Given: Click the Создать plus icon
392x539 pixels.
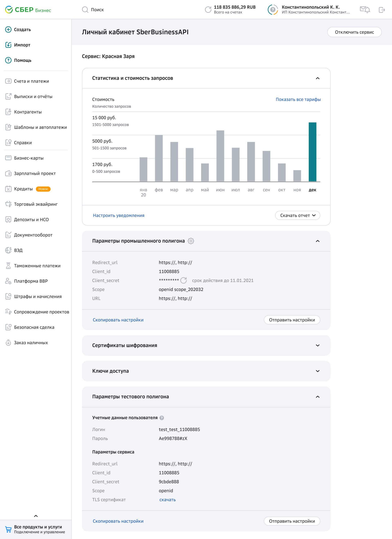Looking at the screenshot, I should click(8, 29).
